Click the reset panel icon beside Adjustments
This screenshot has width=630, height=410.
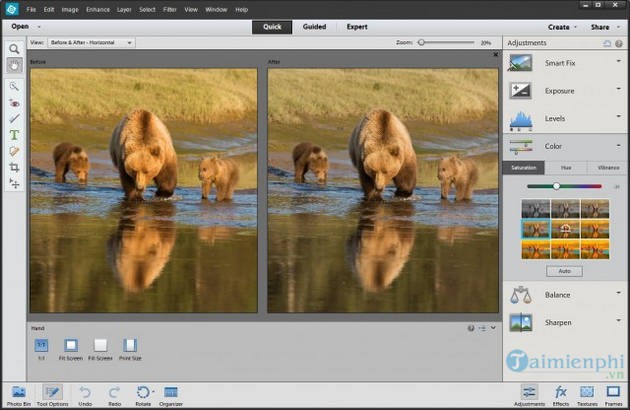(x=607, y=43)
